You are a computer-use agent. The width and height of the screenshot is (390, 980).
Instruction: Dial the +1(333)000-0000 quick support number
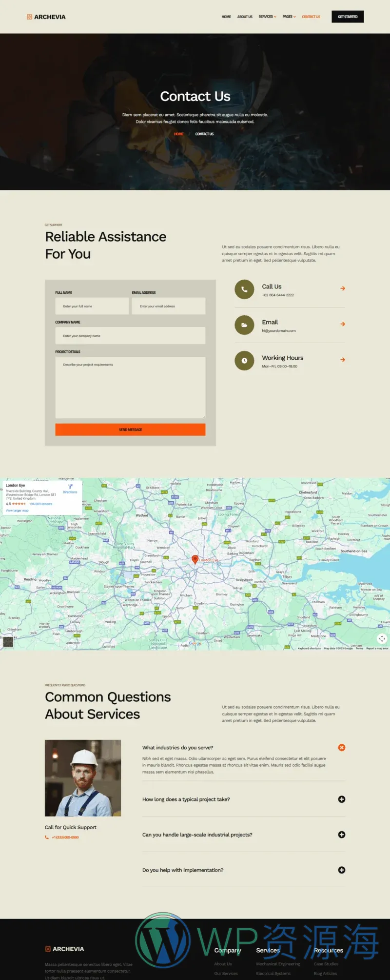[x=65, y=837]
